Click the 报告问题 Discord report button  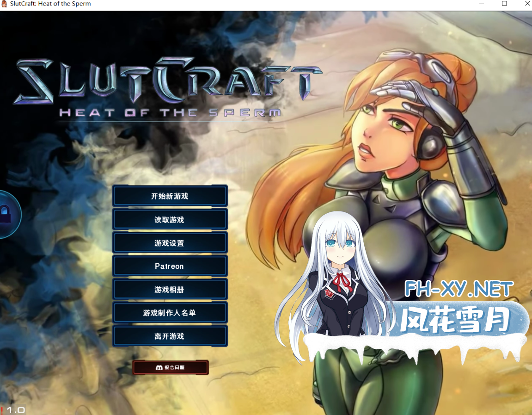pyautogui.click(x=170, y=367)
